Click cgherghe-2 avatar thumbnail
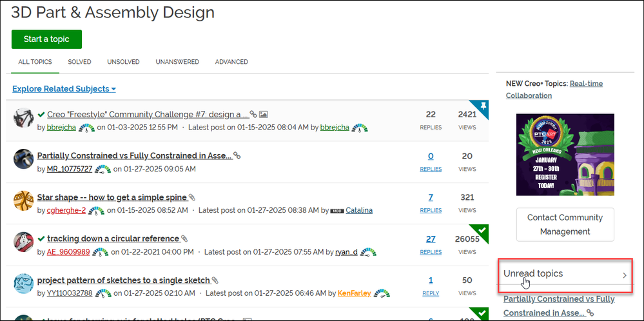The image size is (644, 321). click(23, 200)
